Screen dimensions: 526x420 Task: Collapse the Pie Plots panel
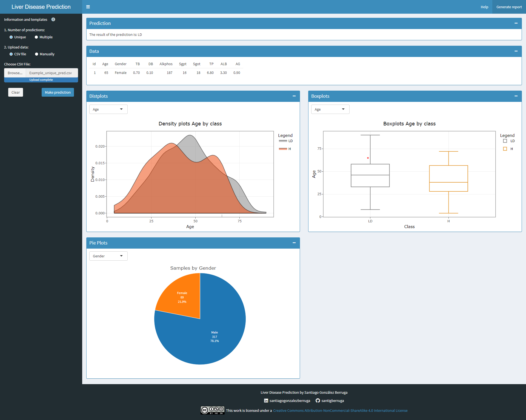click(x=294, y=243)
